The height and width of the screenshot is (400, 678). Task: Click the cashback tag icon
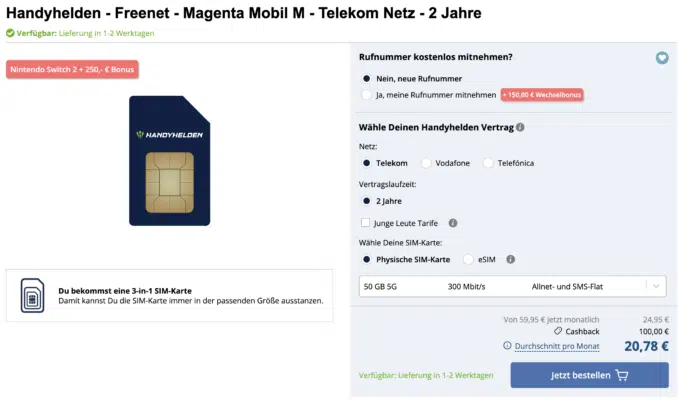pyautogui.click(x=557, y=331)
